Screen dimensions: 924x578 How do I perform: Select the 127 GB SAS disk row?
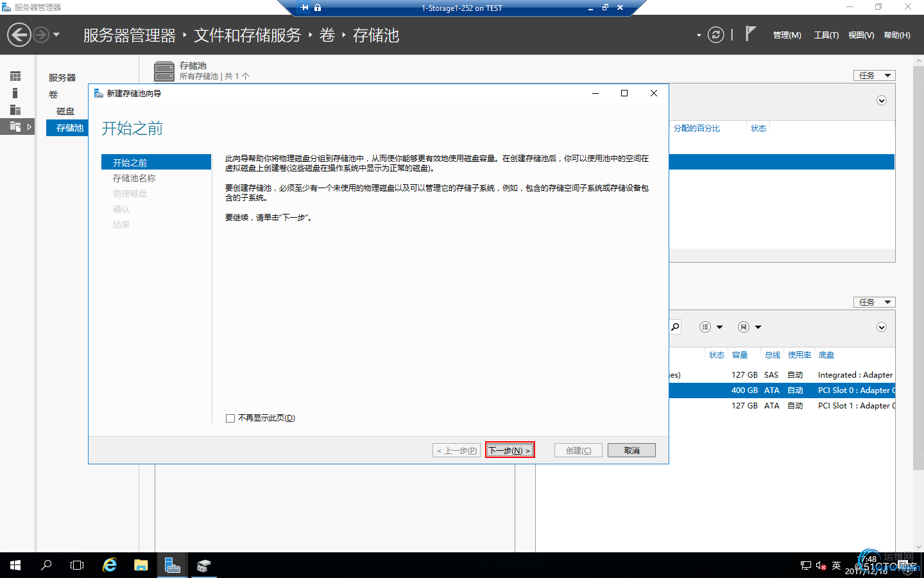pos(782,375)
